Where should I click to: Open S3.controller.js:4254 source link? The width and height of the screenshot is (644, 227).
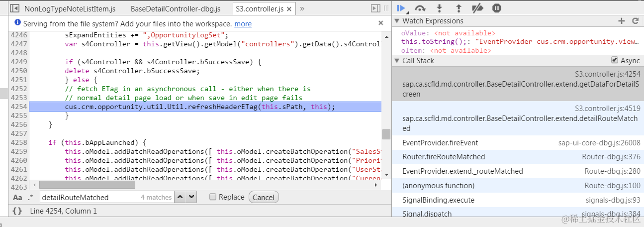click(x=608, y=74)
